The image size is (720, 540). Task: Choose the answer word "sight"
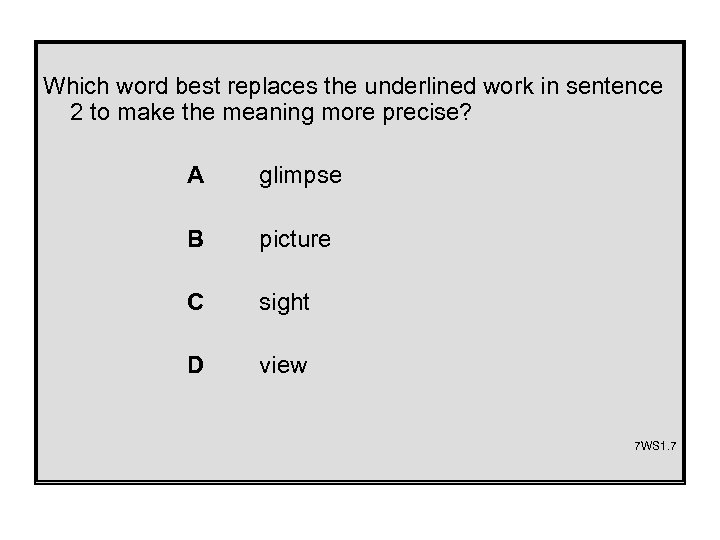284,302
